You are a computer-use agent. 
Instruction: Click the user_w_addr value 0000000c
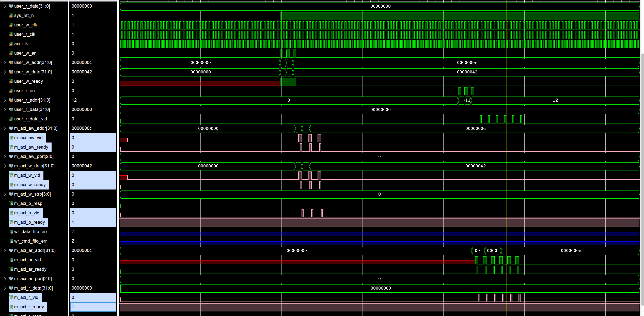point(82,62)
